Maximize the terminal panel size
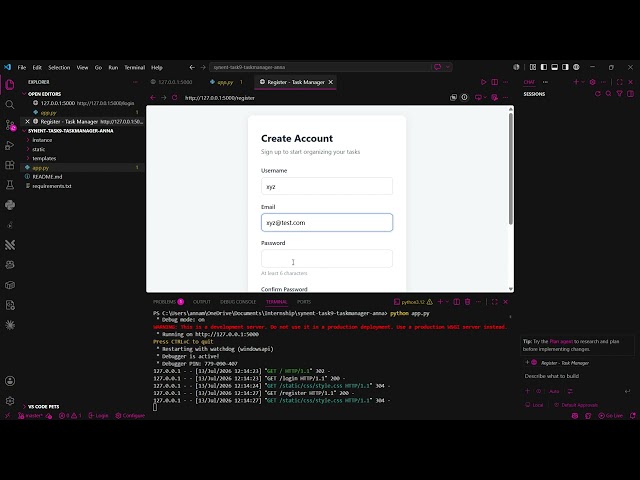This screenshot has width=640, height=480. coord(495,302)
